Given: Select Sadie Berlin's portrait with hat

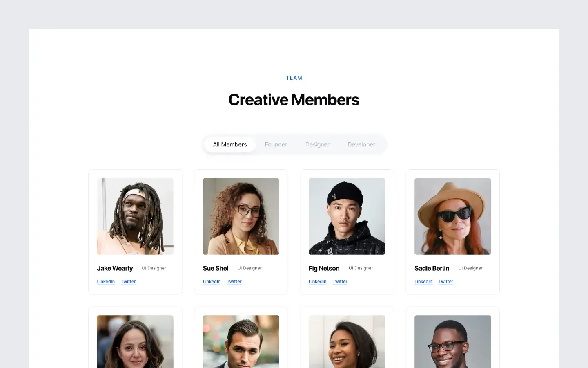Looking at the screenshot, I should coord(452,216).
